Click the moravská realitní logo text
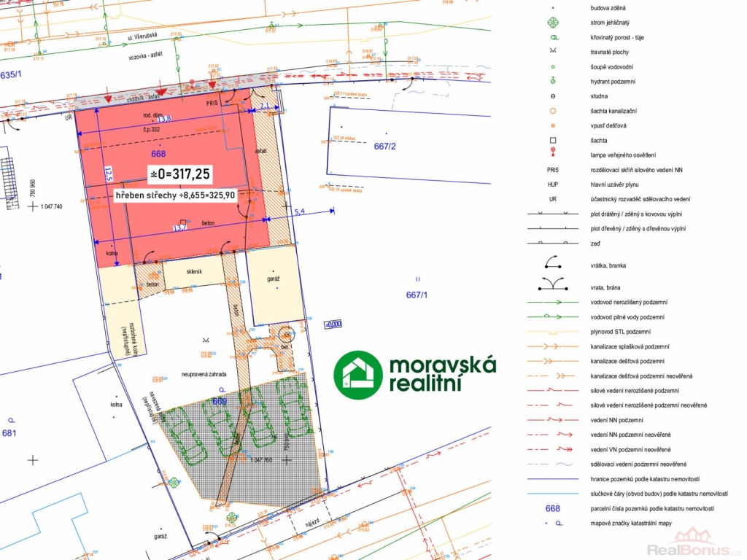747x560 pixels. [442, 374]
